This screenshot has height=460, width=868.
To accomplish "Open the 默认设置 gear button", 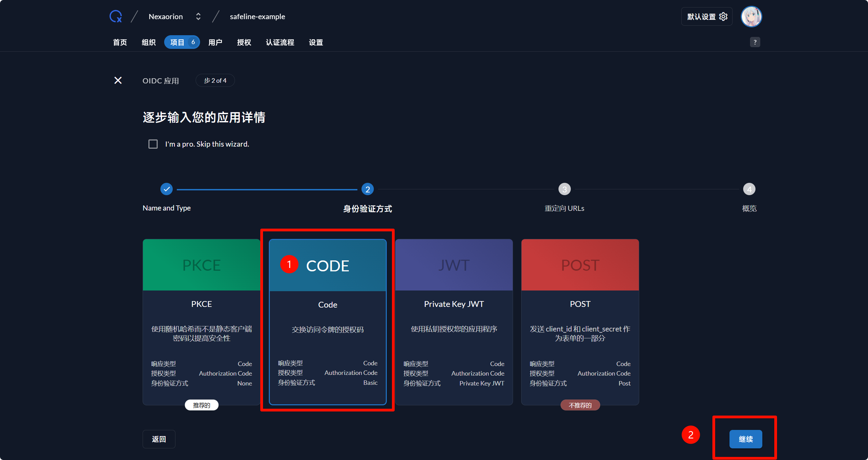I will tap(707, 16).
